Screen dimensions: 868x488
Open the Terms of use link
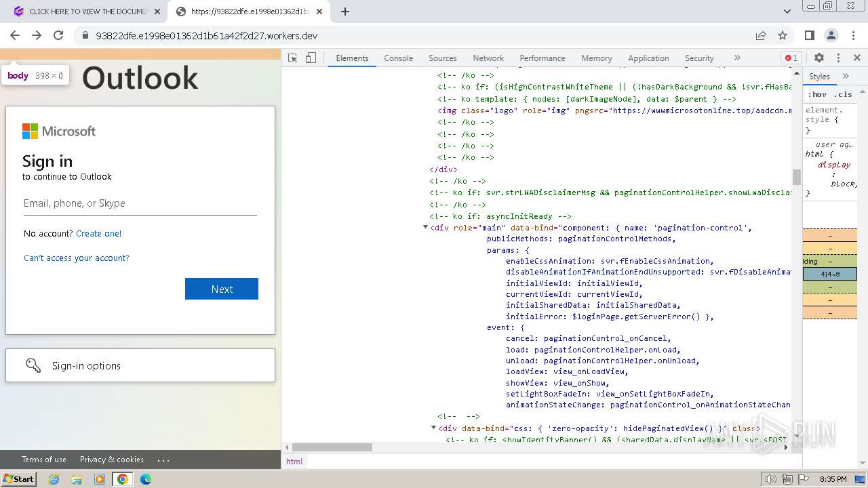(x=44, y=460)
